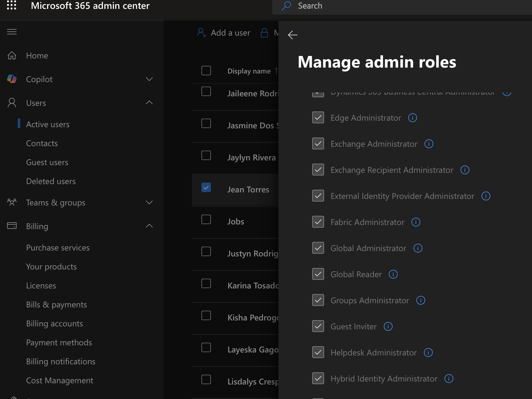Viewport: 532px width, 399px height.
Task: Show info for Global Reader role
Action: click(393, 274)
